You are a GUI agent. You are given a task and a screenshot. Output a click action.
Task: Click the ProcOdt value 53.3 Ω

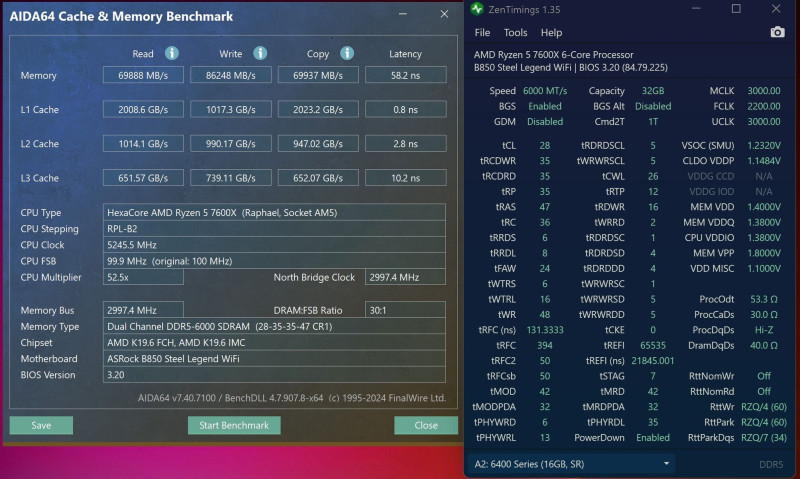[764, 299]
